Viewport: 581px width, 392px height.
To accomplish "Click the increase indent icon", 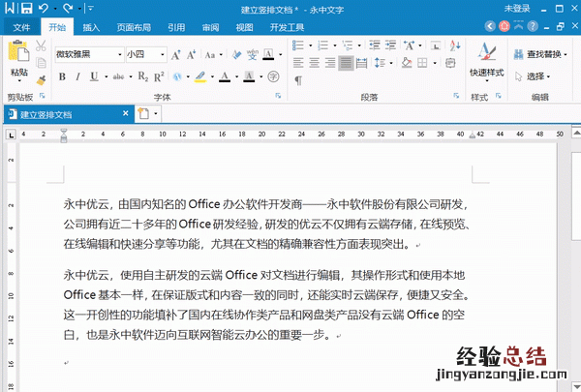I will [x=390, y=45].
